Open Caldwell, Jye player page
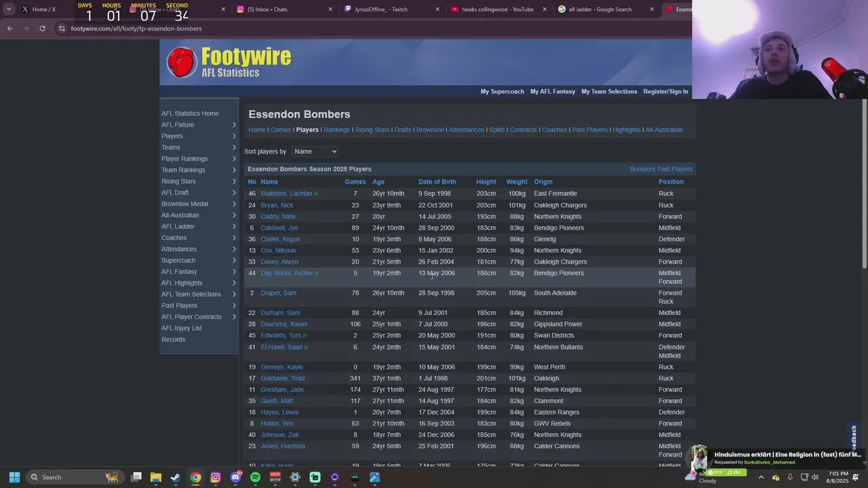The image size is (868, 488). 279,228
